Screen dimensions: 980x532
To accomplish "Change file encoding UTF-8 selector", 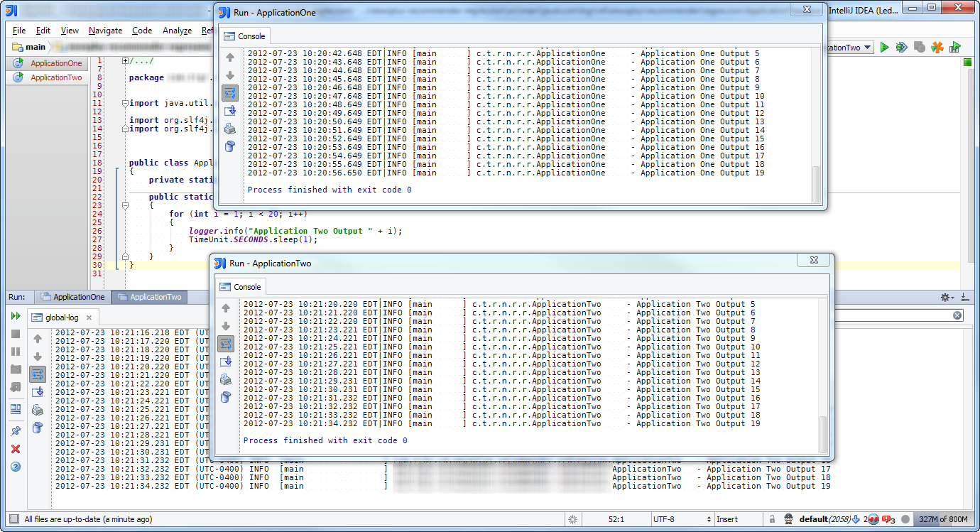I will pyautogui.click(x=682, y=519).
